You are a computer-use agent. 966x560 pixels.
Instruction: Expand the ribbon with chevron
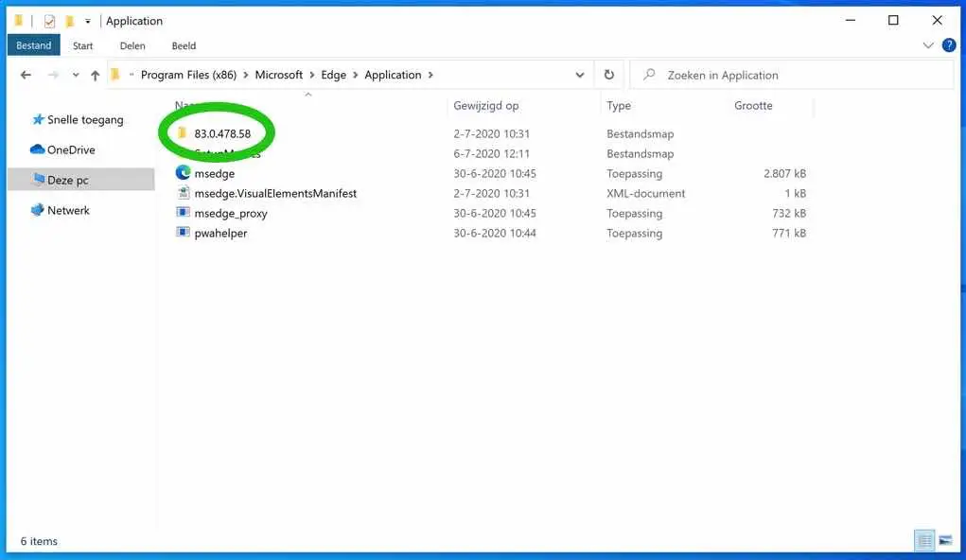click(x=928, y=45)
